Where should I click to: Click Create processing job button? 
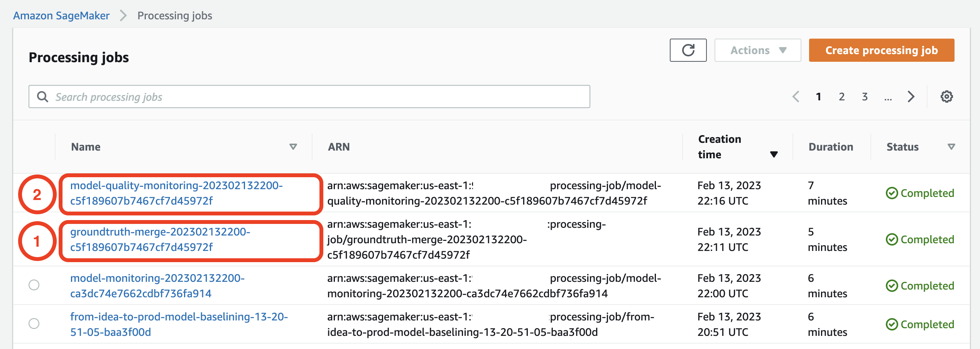(x=882, y=50)
